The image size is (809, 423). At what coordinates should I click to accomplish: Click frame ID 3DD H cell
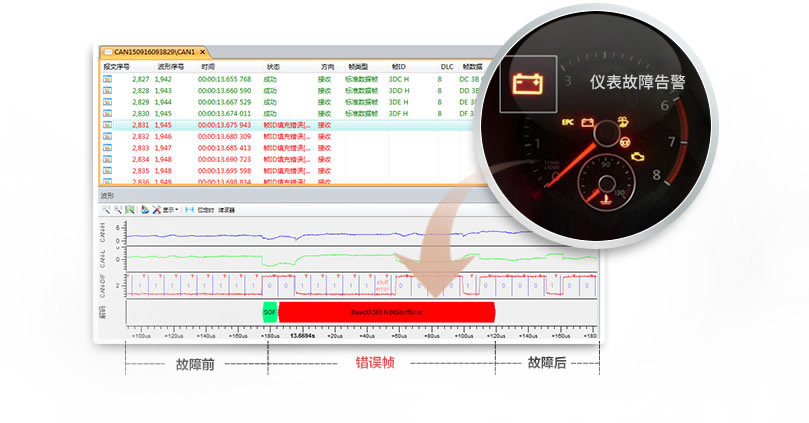(x=399, y=90)
